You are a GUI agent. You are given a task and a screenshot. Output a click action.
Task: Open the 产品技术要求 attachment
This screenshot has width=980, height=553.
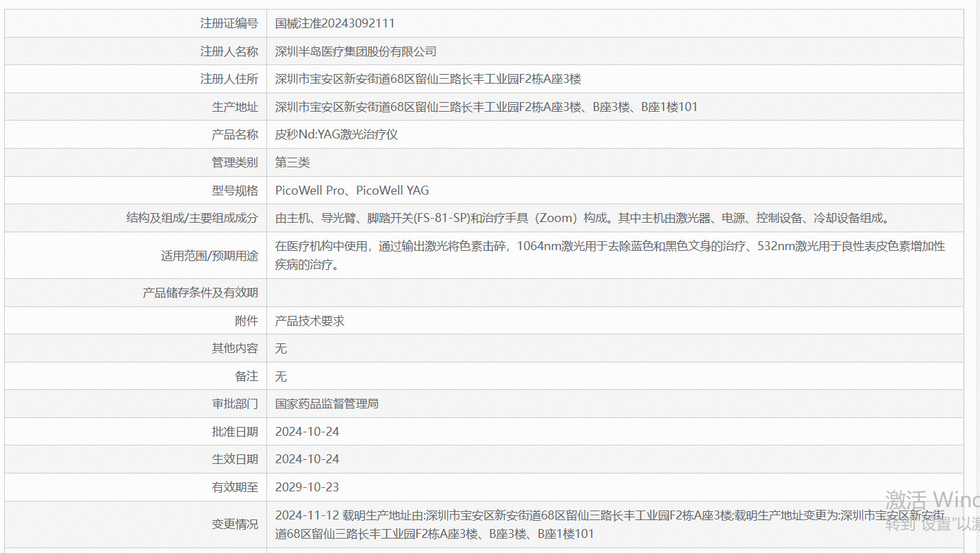(x=310, y=321)
